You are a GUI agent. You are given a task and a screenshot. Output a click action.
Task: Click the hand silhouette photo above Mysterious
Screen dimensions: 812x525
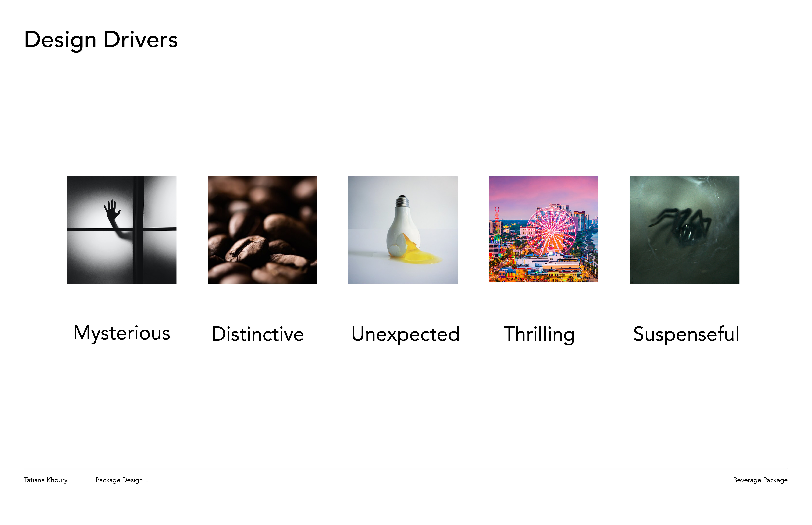121,230
